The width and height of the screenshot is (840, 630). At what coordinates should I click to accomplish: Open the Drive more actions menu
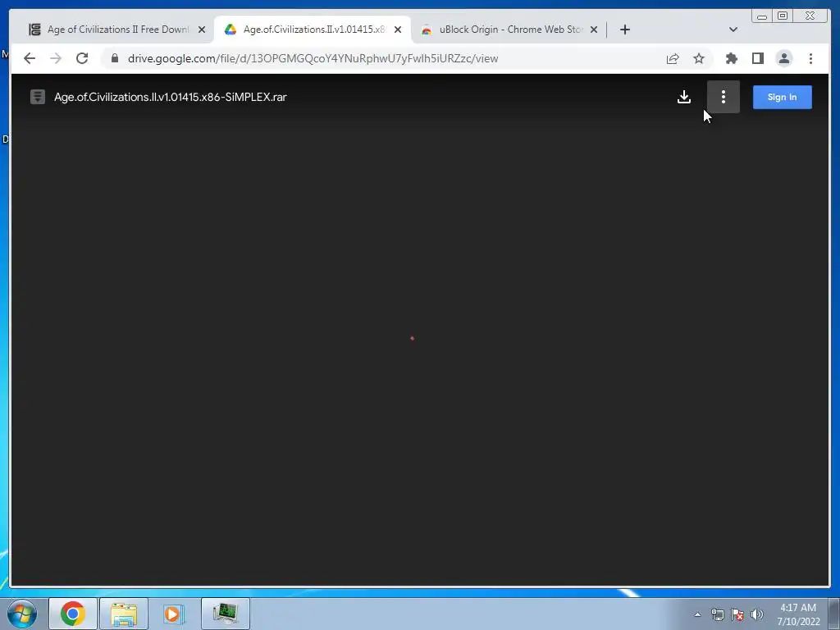point(724,97)
